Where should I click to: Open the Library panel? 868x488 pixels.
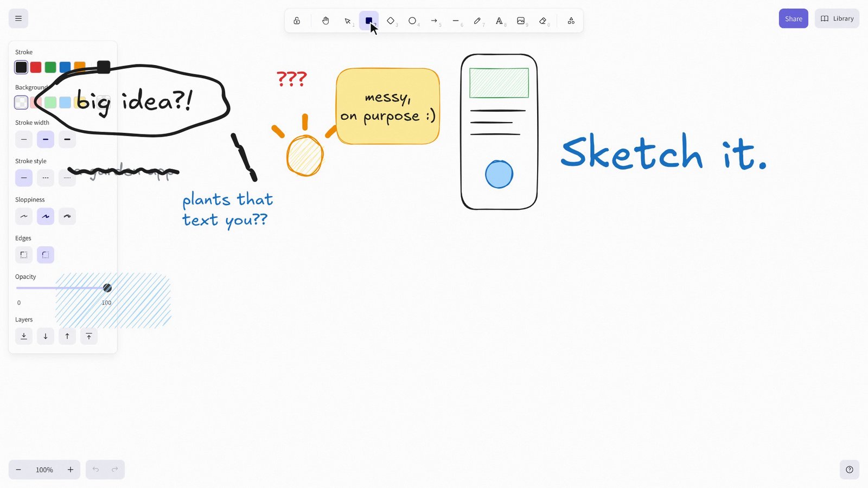coord(837,18)
